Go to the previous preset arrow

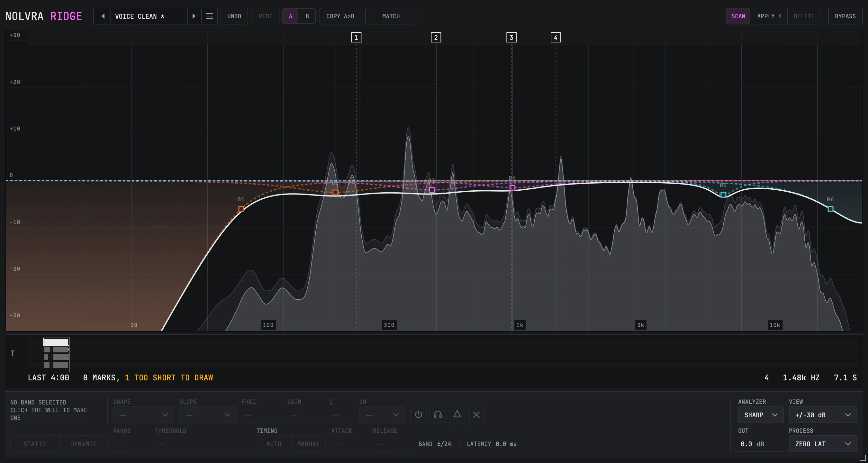pos(102,16)
